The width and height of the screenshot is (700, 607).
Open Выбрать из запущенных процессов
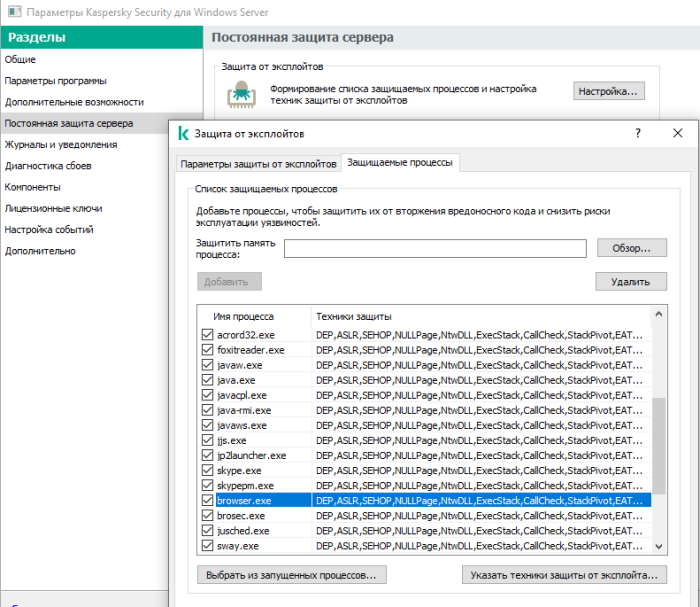click(292, 575)
